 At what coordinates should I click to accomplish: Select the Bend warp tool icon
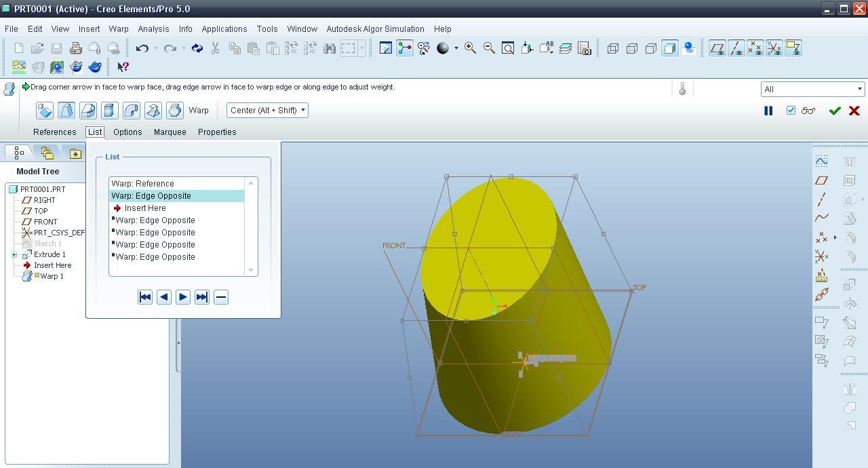click(x=132, y=110)
